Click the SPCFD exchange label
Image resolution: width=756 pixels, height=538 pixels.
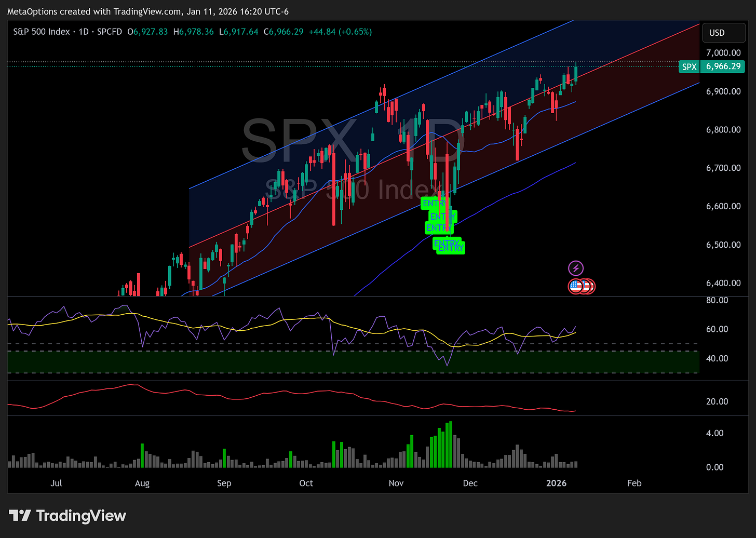(x=110, y=32)
